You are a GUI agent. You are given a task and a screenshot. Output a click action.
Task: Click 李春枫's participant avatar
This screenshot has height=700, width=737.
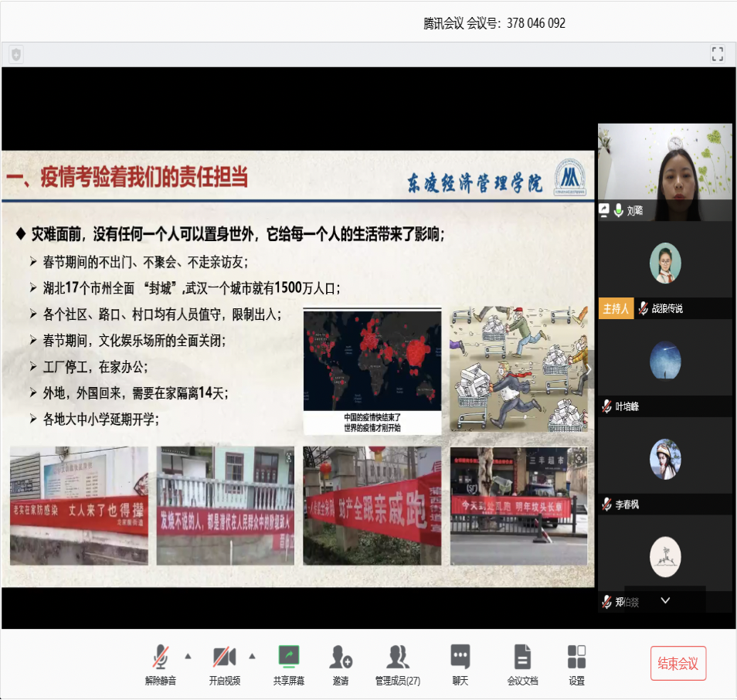coord(665,459)
